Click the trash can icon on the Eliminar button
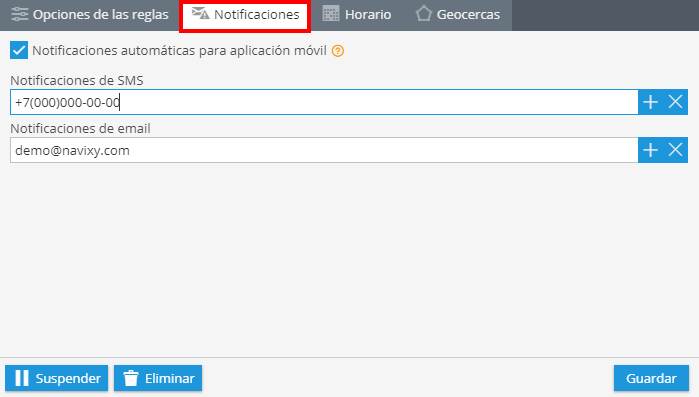Screen dimensions: 699x397 point(131,378)
